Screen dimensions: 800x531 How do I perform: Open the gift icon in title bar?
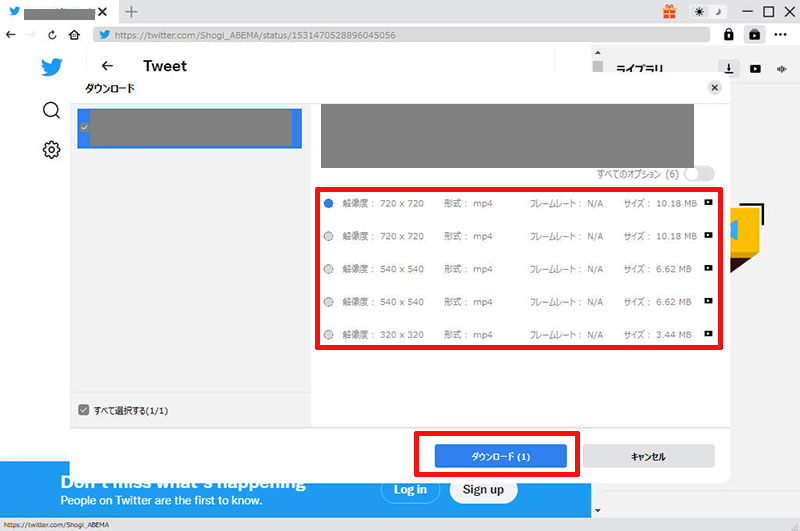coord(669,12)
